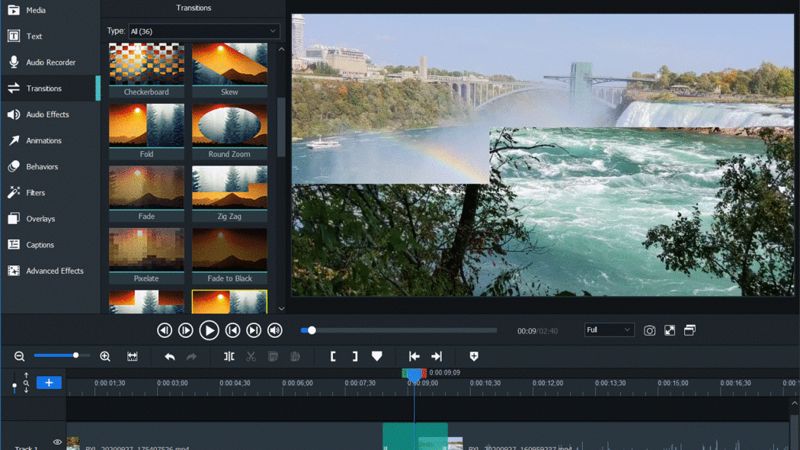Viewport: 800px width, 450px height.
Task: Click the preview playback progress slider
Action: (398, 331)
